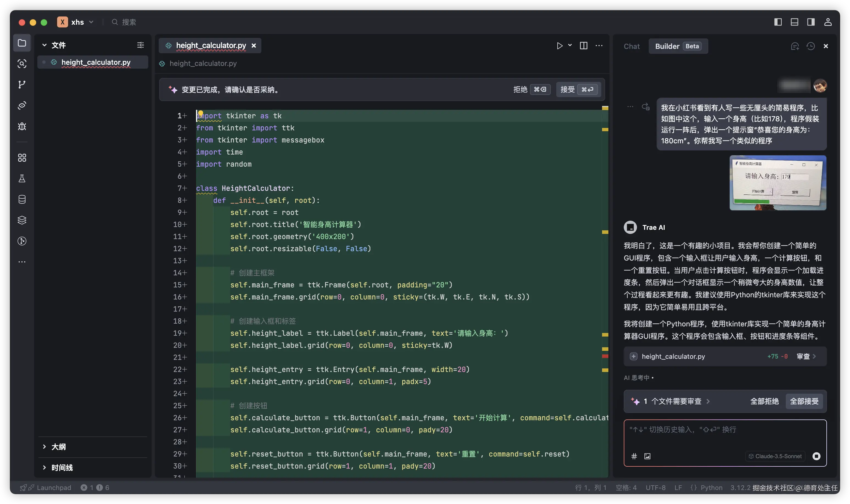The height and width of the screenshot is (504, 850).
Task: Open the testing flask icon
Action: tap(22, 179)
